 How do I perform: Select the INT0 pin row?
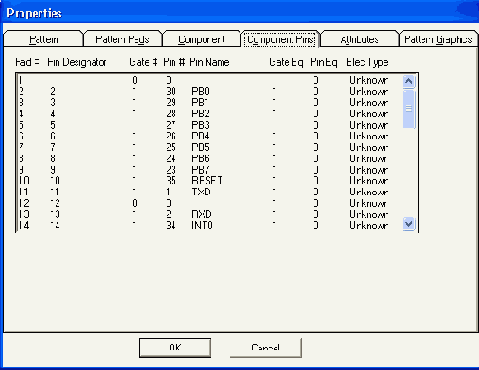click(209, 225)
